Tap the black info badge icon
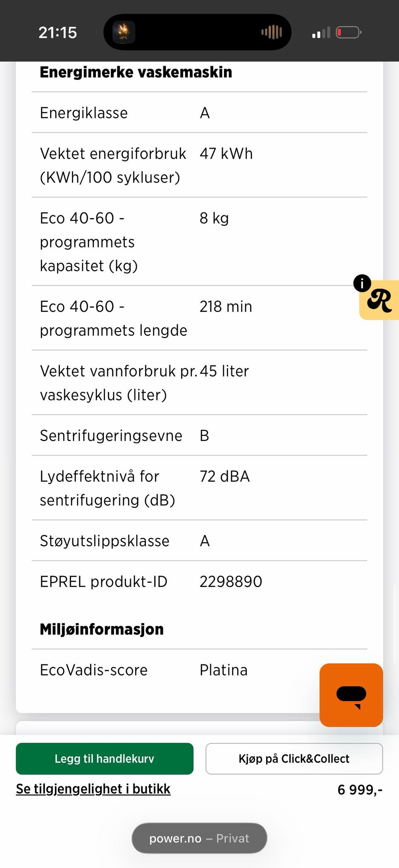 tap(362, 283)
